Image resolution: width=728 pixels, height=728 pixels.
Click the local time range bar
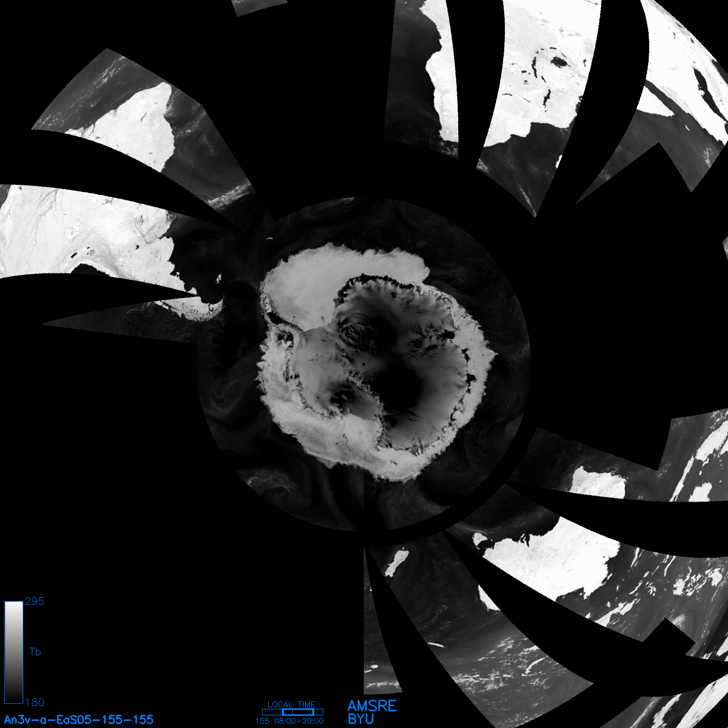(293, 712)
